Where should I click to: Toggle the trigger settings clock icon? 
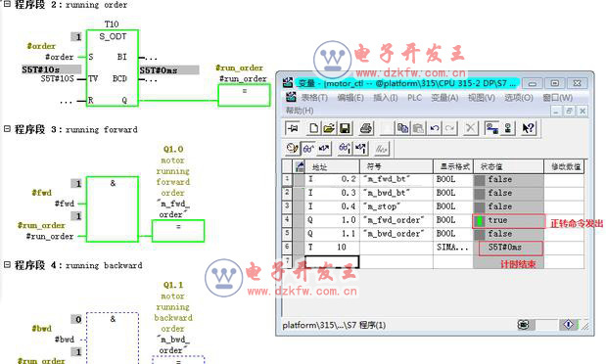[292, 149]
